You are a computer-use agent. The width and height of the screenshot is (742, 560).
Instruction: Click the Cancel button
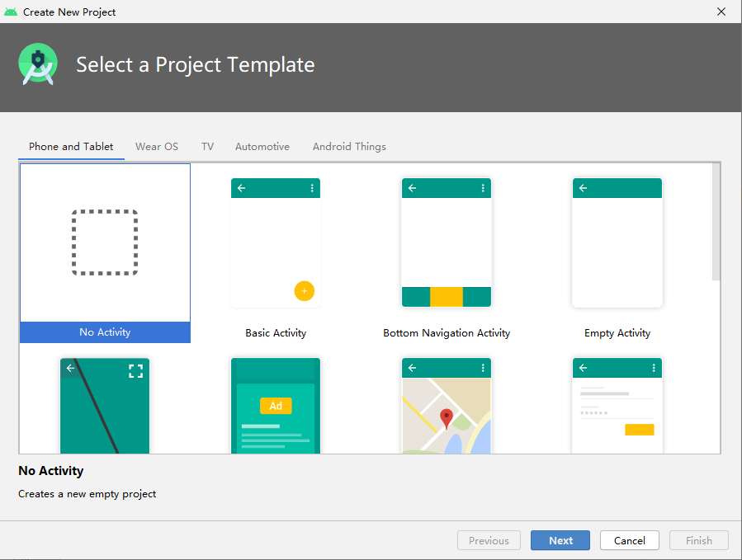point(629,541)
